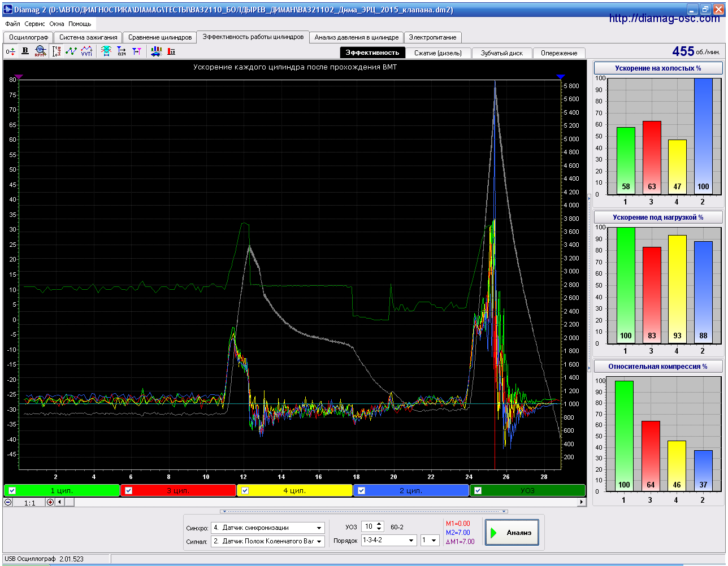Click the blue right marker triangle on chart
This screenshot has width=728, height=566.
tap(560, 77)
